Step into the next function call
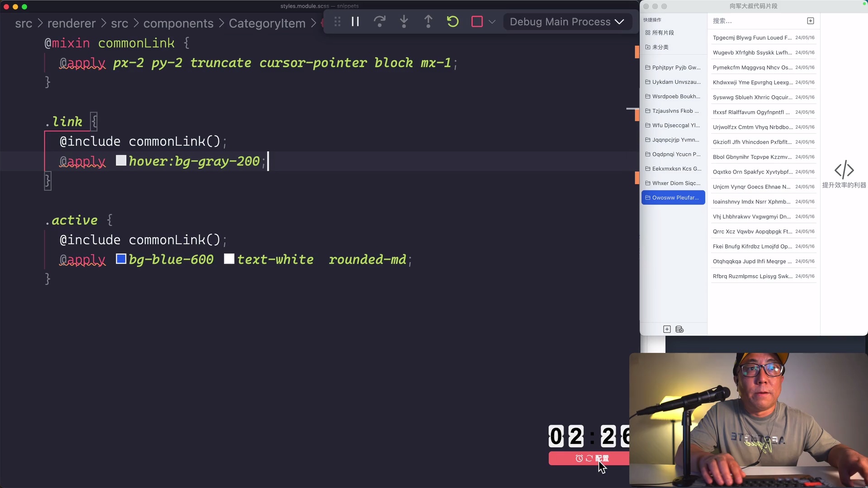This screenshot has height=488, width=868. (x=404, y=21)
